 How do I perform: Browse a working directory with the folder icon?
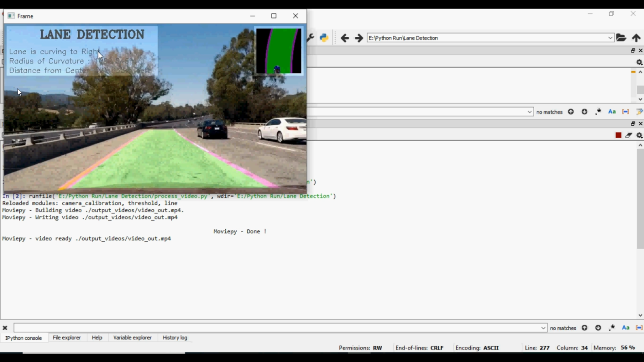pyautogui.click(x=621, y=38)
